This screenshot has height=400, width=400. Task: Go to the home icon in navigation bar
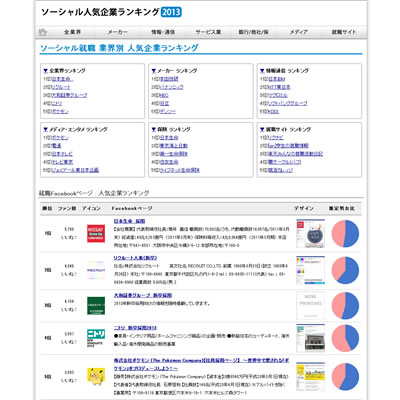tap(43, 32)
